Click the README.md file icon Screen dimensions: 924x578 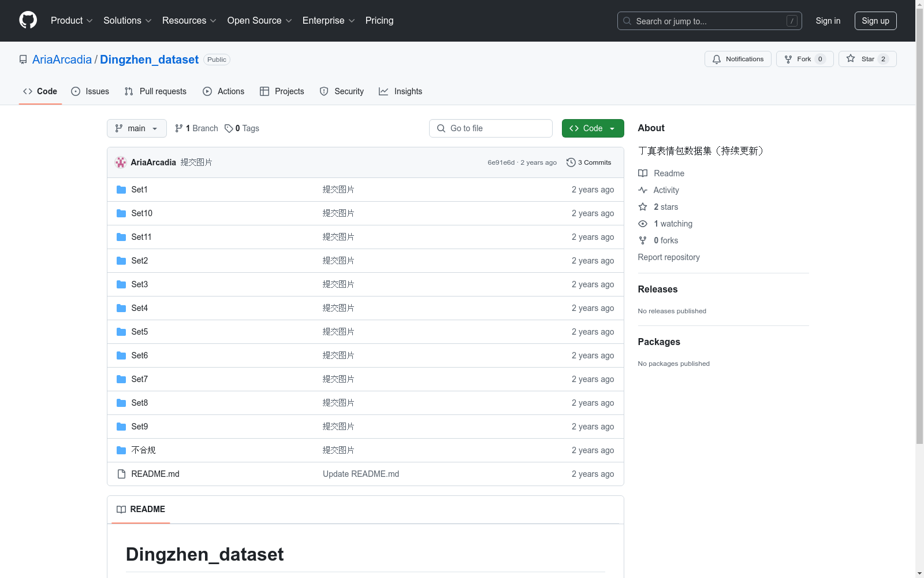coord(121,474)
